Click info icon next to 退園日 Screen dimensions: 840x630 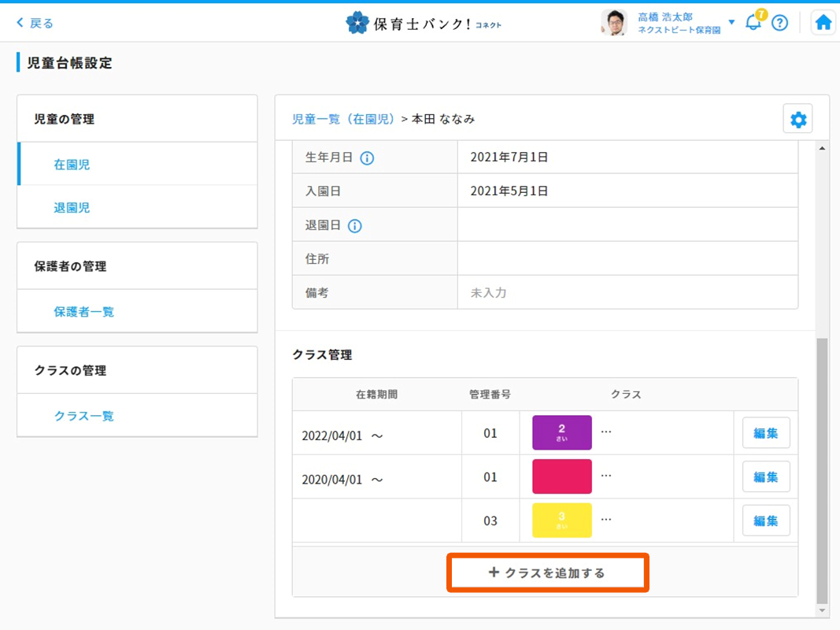pyautogui.click(x=355, y=226)
